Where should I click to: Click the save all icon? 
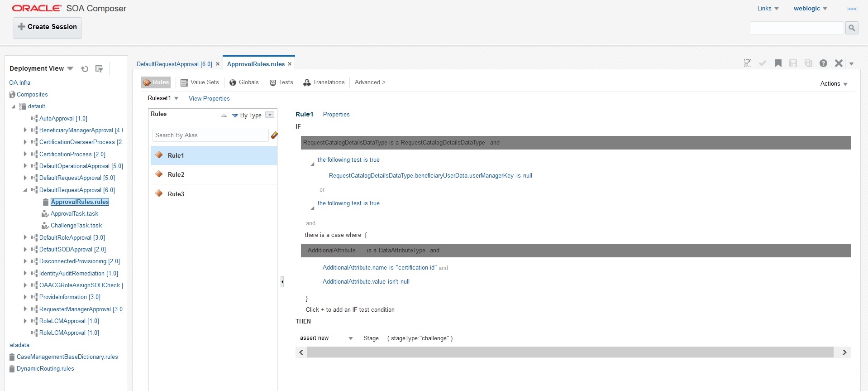tap(808, 63)
